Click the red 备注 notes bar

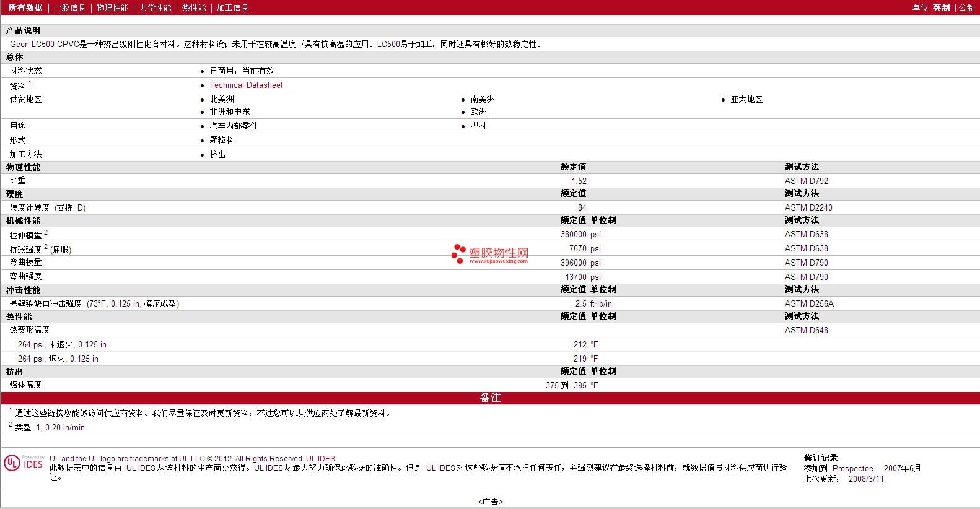[x=490, y=398]
